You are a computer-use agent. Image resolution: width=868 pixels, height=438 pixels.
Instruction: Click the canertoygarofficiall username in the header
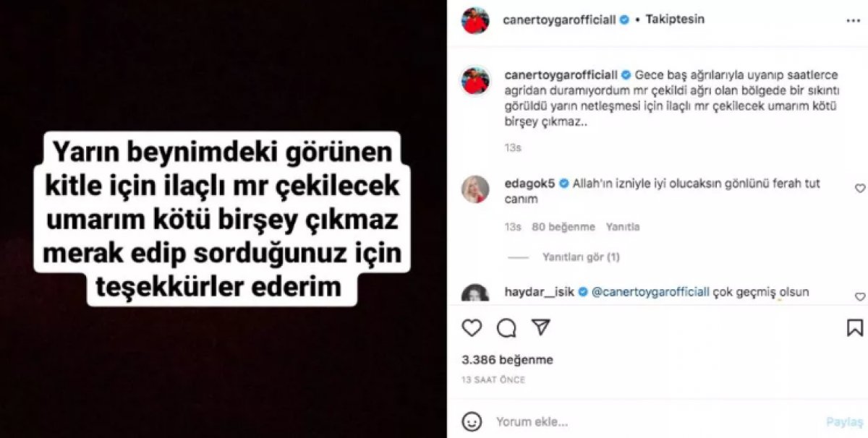pos(559,20)
